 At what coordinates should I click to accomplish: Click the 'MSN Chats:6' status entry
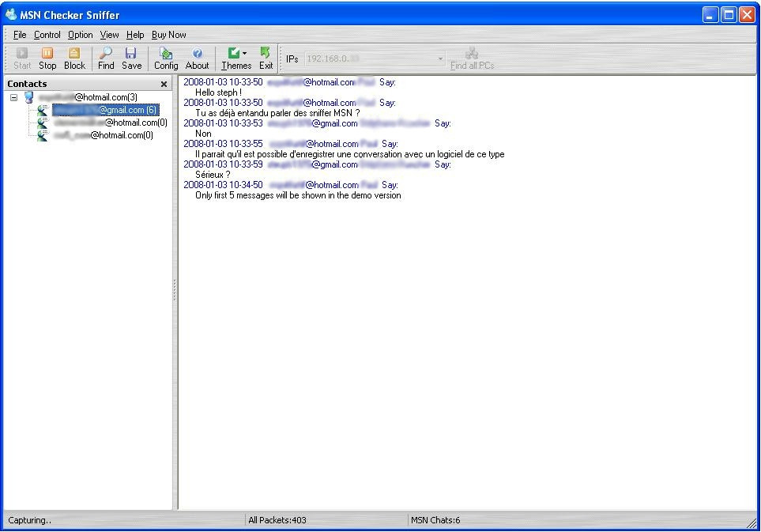(435, 520)
